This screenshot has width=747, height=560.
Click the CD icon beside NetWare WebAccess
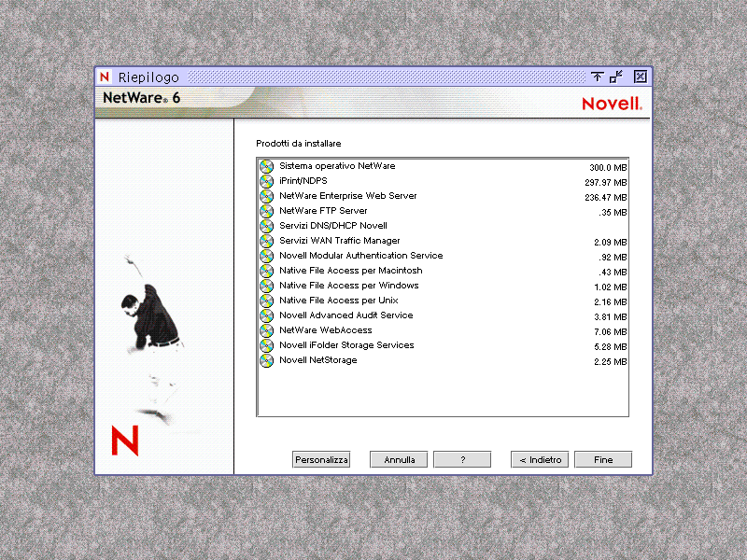pyautogui.click(x=267, y=330)
